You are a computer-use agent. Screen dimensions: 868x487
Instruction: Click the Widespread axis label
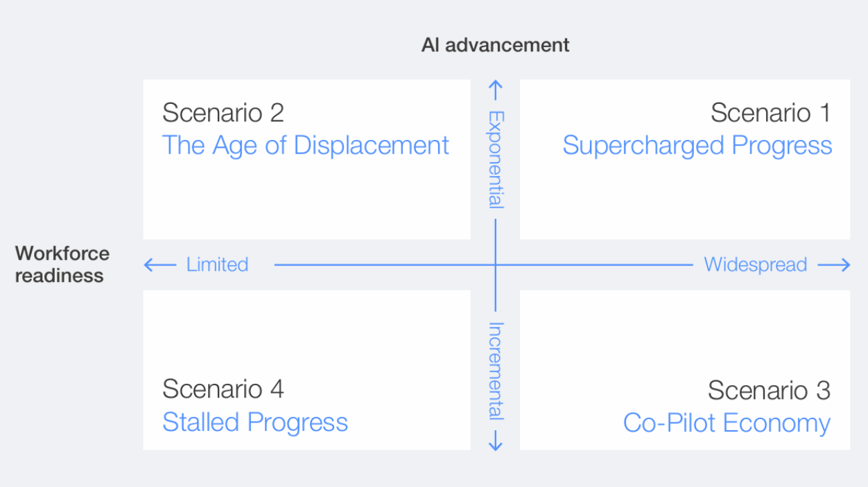pos(755,265)
